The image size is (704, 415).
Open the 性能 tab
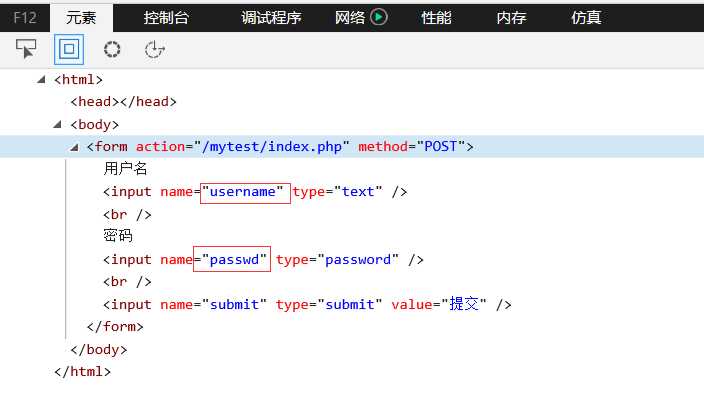pyautogui.click(x=436, y=18)
